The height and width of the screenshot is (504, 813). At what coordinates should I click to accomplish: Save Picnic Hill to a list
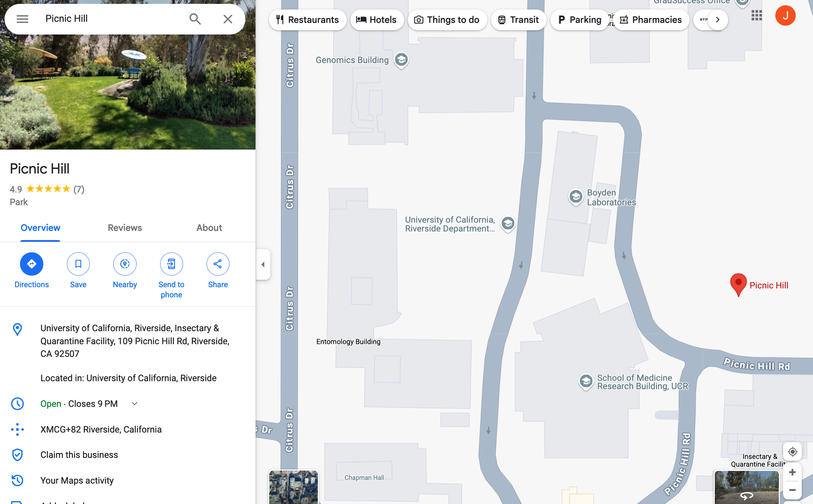[78, 264]
